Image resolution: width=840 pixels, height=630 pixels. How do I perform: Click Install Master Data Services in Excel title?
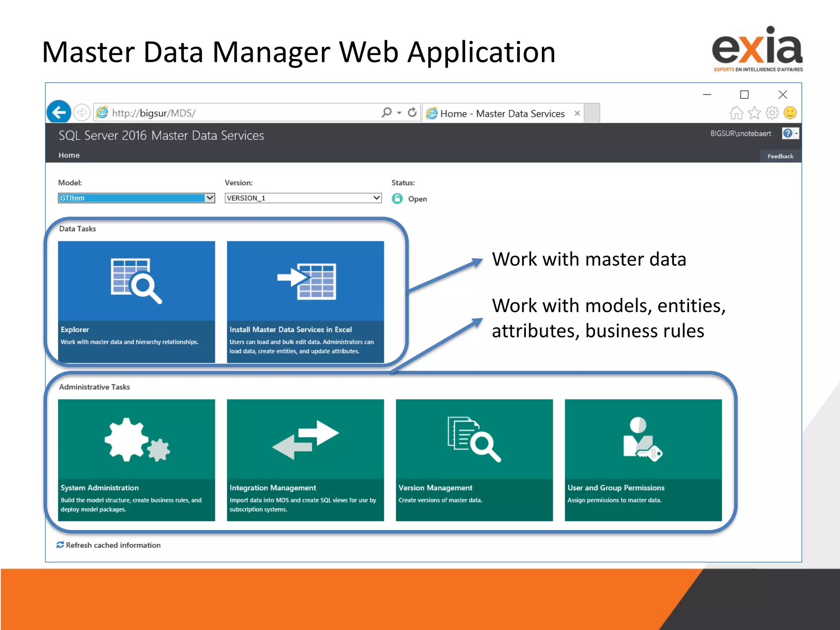(x=290, y=330)
